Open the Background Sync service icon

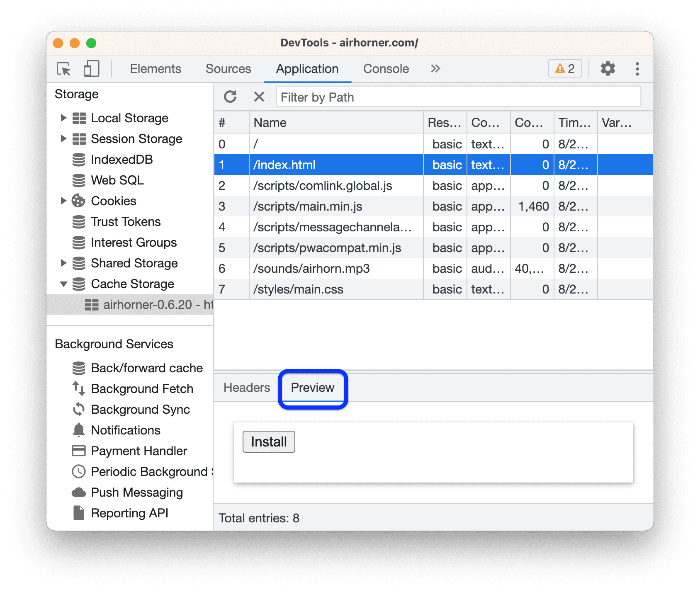pos(78,410)
